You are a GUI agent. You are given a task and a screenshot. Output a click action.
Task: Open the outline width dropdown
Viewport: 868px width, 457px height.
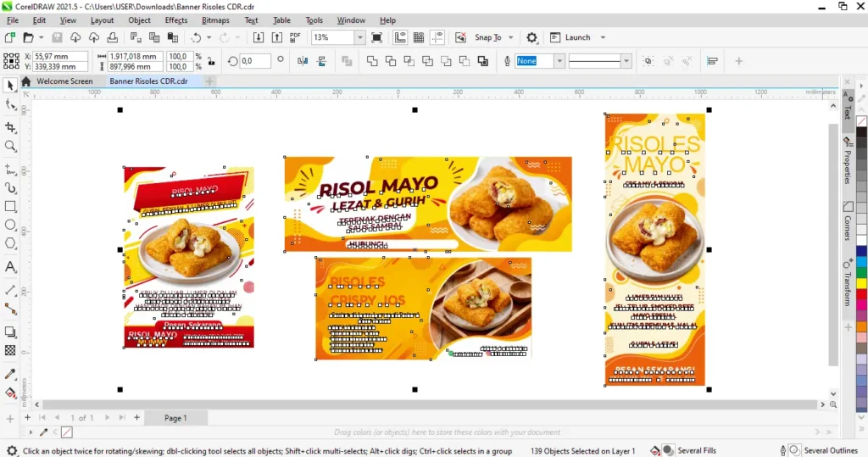tap(559, 61)
